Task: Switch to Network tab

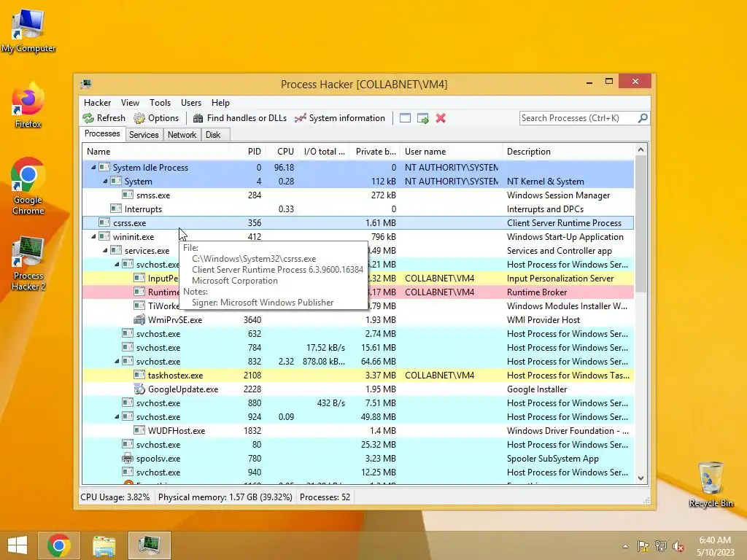Action: [x=182, y=135]
